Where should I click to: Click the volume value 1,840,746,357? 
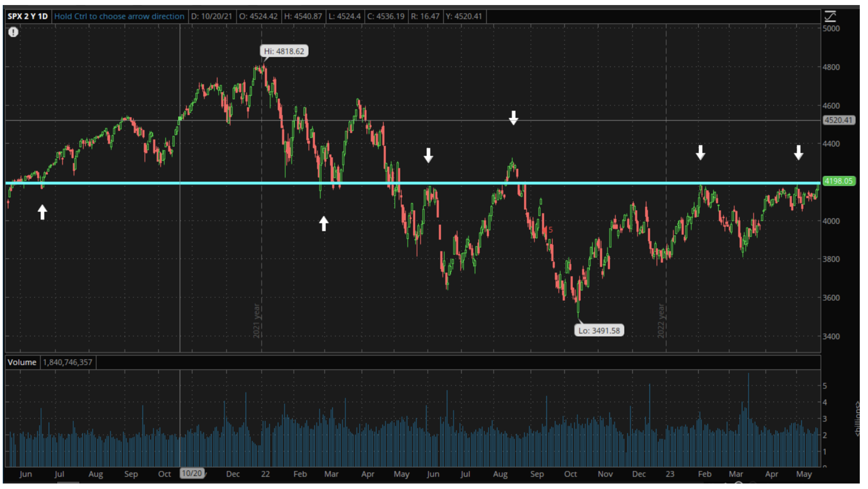click(68, 362)
